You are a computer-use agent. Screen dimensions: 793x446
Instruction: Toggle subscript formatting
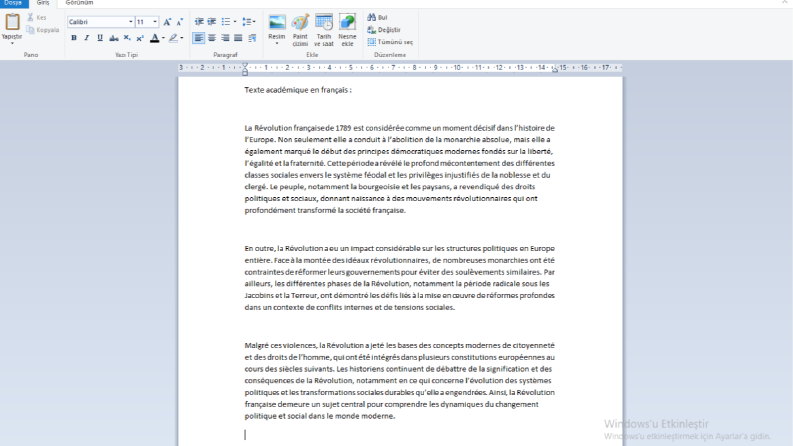127,38
